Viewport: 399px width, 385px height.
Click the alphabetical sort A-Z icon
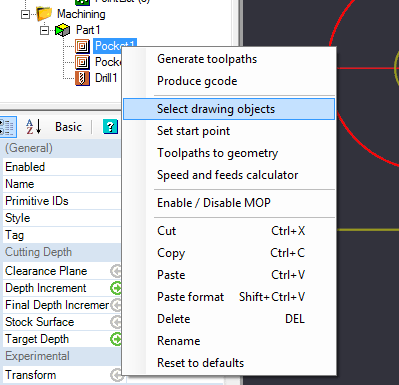point(34,127)
